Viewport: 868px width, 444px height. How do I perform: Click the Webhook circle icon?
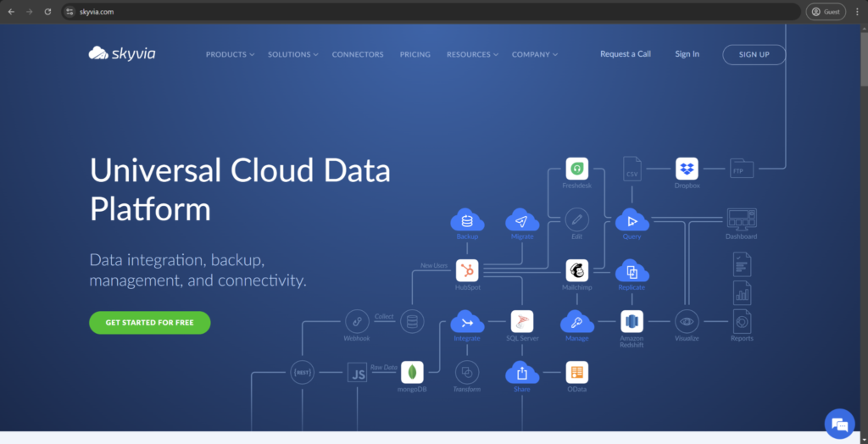[357, 322]
